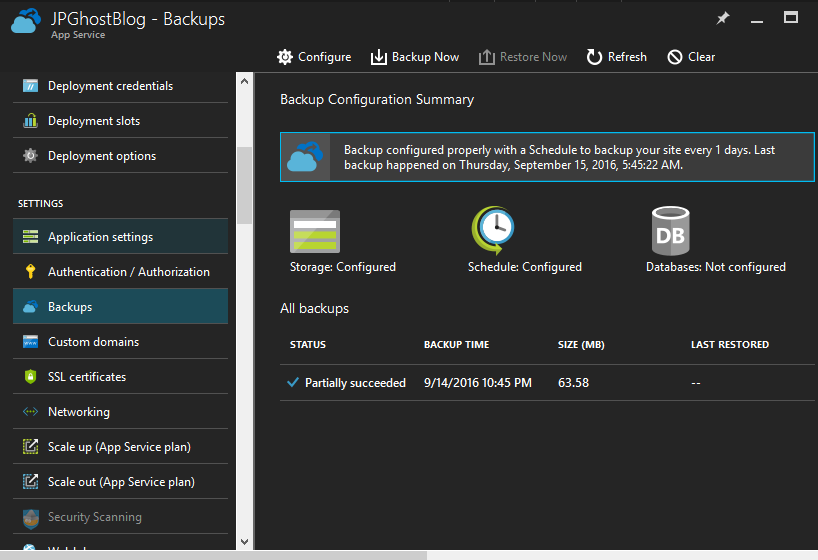The image size is (818, 560).
Task: Select Application settings in sidebar
Action: tap(121, 236)
